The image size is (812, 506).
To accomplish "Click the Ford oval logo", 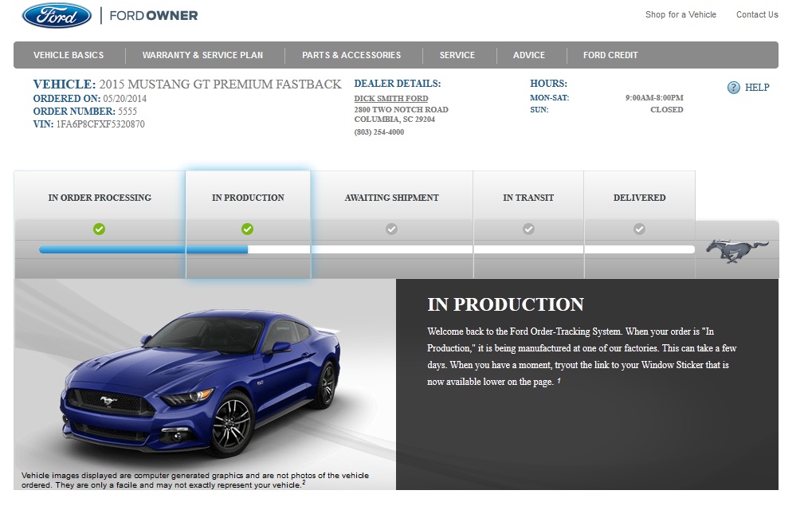I will click(x=57, y=15).
